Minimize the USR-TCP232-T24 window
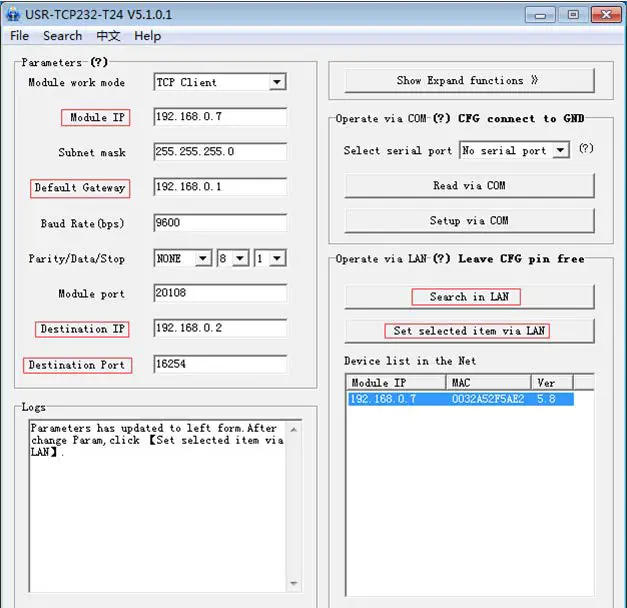The image size is (627, 608). point(540,15)
